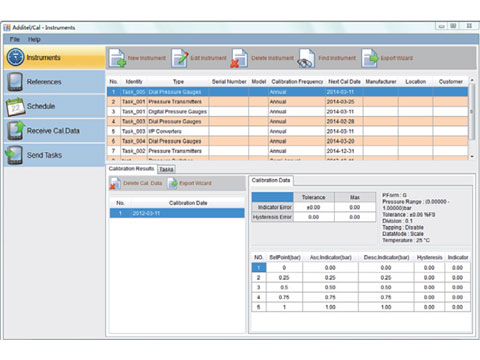Select row 2 Task_001 Pressure Transmitters
The width and height of the screenshot is (480, 360).
[x=287, y=102]
